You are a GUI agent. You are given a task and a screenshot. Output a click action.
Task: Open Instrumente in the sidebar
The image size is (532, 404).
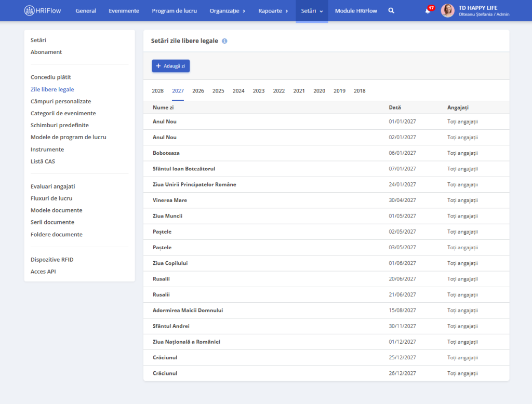[47, 149]
